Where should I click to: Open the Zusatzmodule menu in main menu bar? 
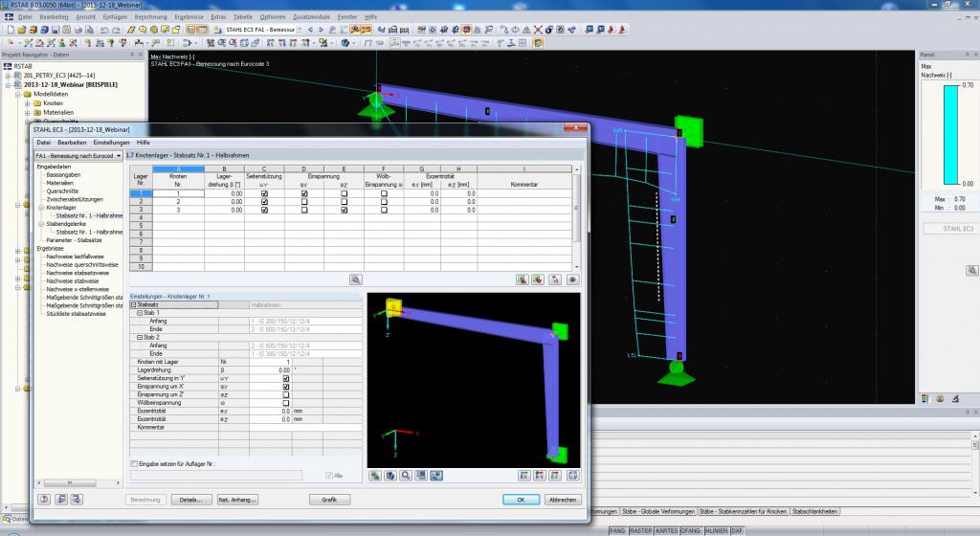pyautogui.click(x=312, y=17)
